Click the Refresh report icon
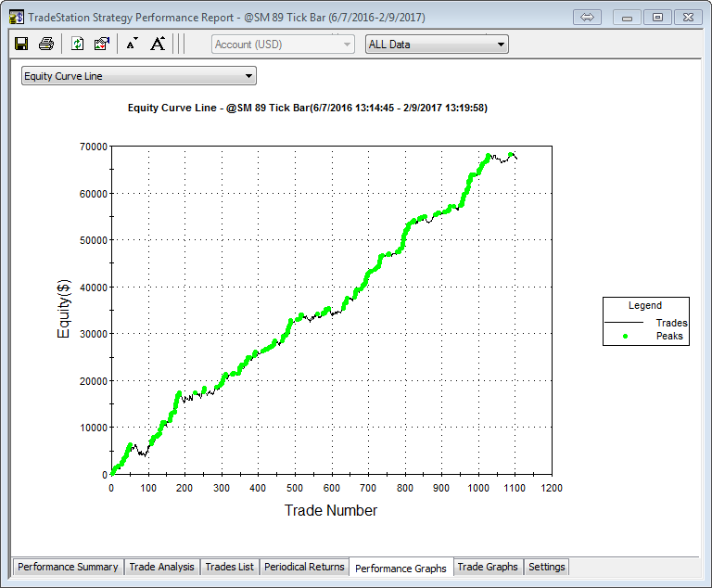 click(x=78, y=44)
